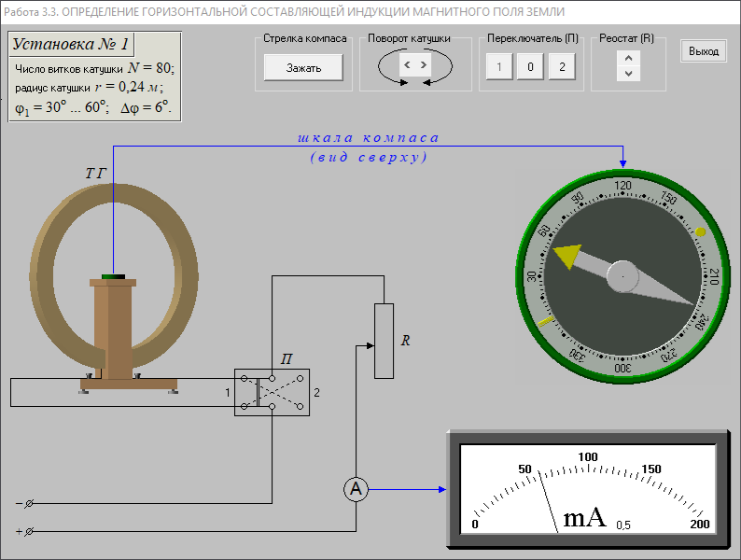Set switch П to position 0

(x=530, y=67)
